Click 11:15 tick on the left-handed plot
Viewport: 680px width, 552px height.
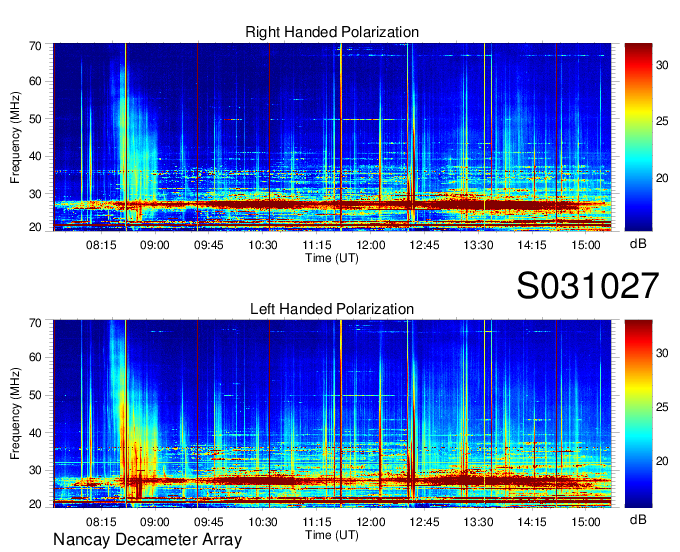click(x=317, y=522)
